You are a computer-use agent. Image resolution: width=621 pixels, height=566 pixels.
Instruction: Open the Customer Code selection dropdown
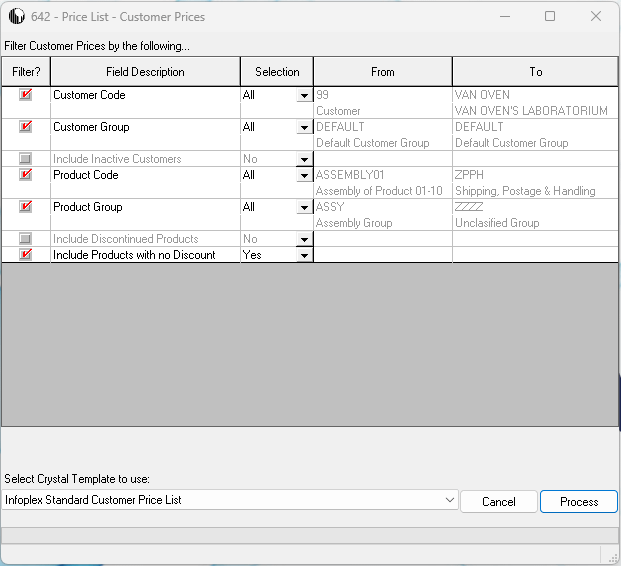[x=304, y=96]
